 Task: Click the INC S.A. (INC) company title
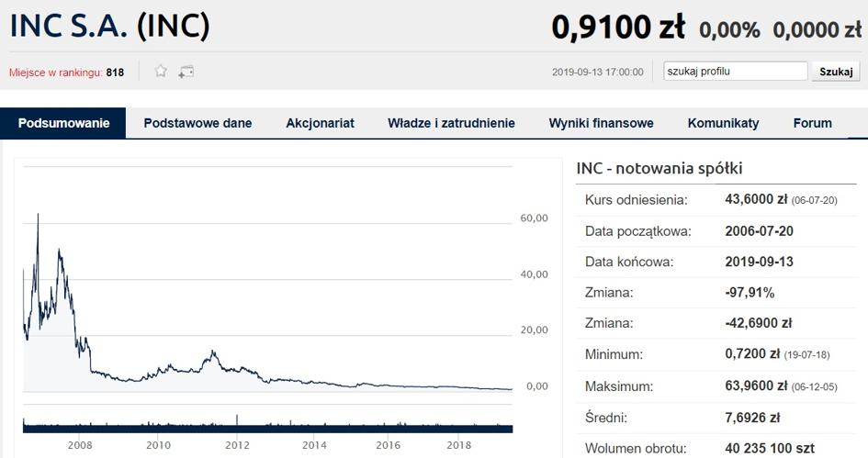click(x=109, y=26)
